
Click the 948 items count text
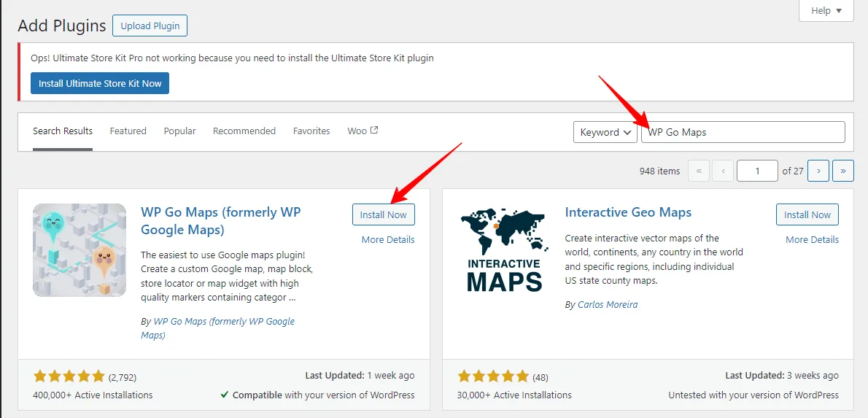point(660,171)
